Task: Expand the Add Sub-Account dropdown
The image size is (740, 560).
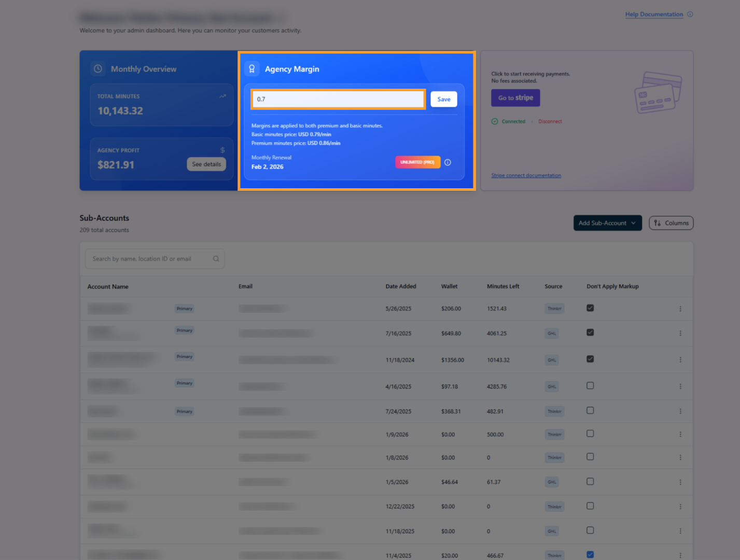Action: point(608,223)
